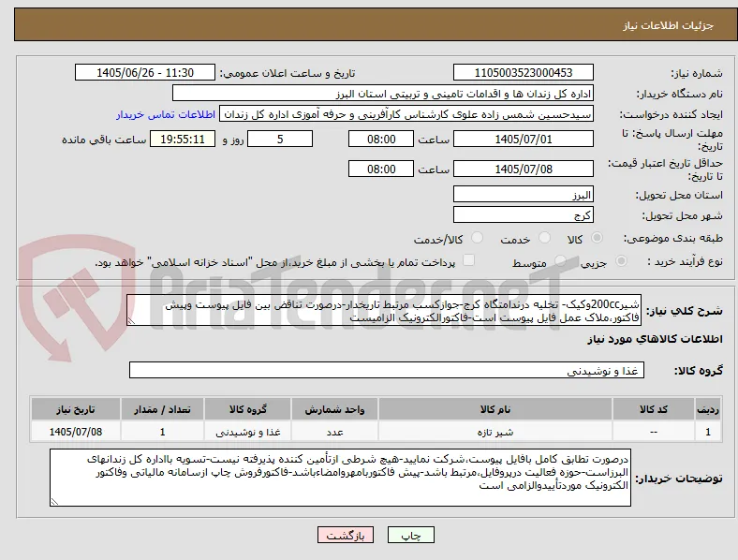Click the تاریخ نیاز column header
This screenshot has height=560, width=738.
(76, 409)
